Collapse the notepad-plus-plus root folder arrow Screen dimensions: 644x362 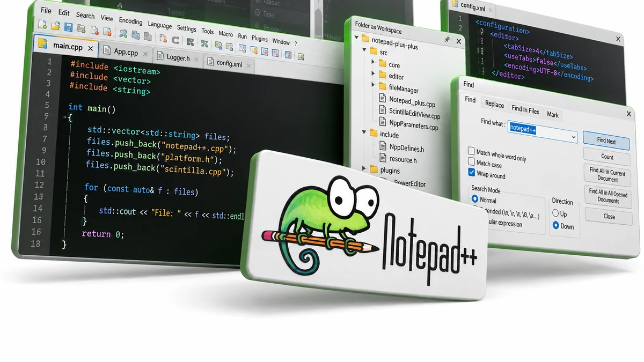357,39
